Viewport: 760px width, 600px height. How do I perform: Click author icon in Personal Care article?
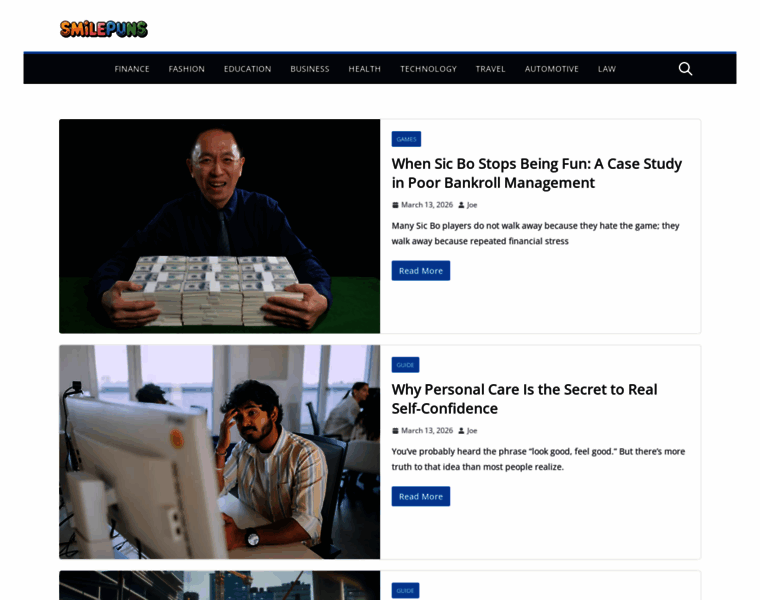(x=461, y=431)
